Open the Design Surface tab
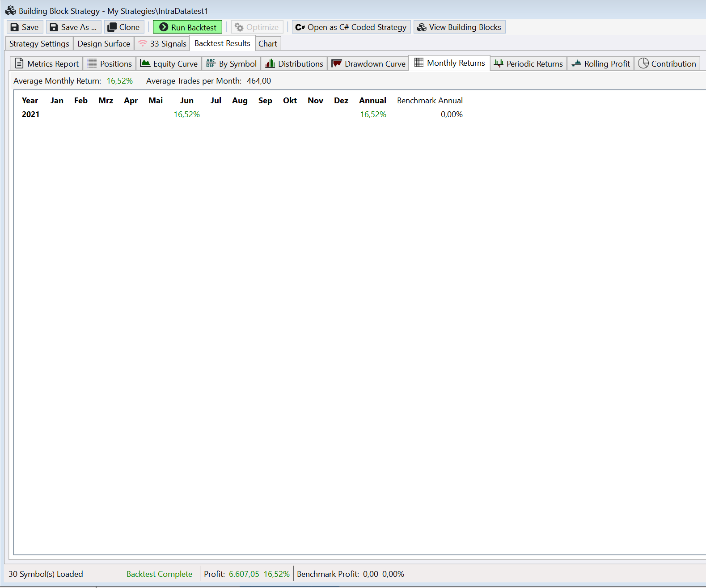 coord(104,44)
